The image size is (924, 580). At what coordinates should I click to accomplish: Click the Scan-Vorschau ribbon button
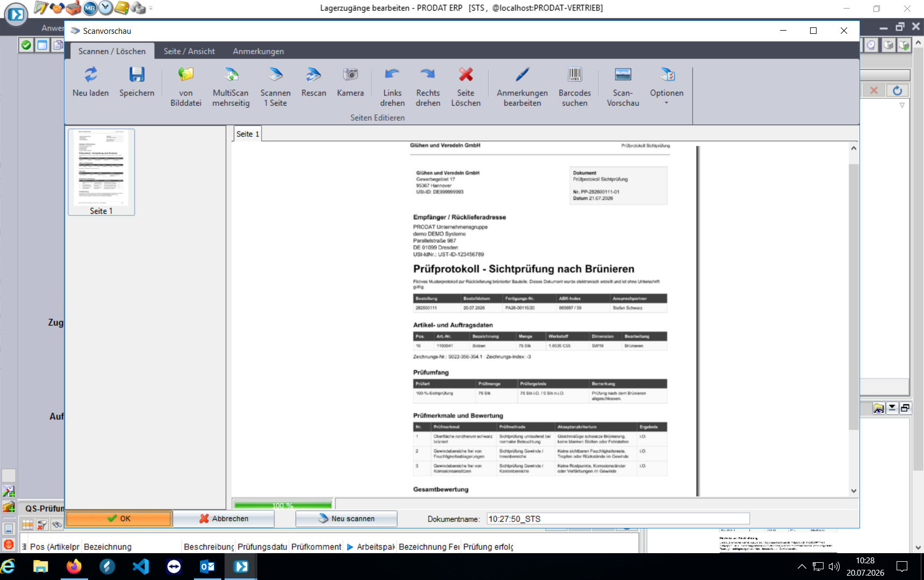623,86
